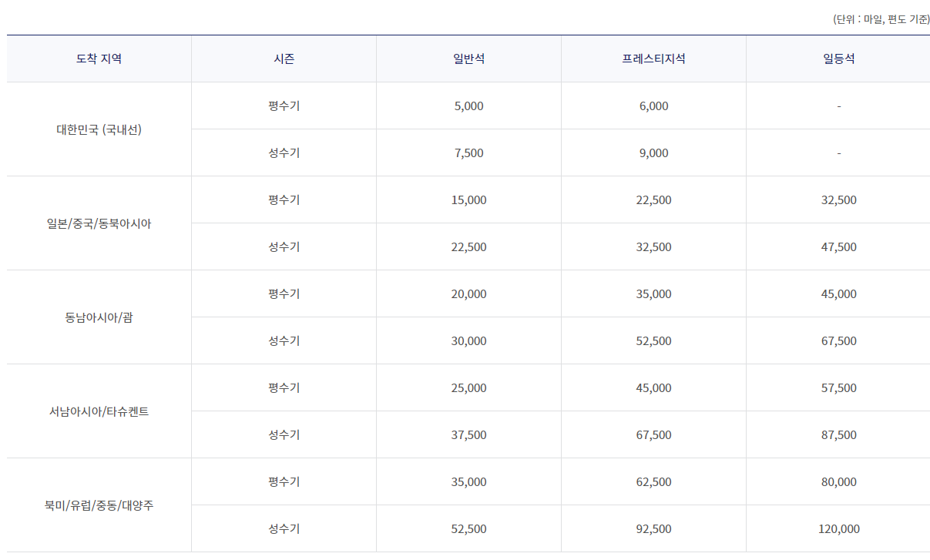Click 평수기 in the 동남아시아/괌 rows

click(284, 293)
